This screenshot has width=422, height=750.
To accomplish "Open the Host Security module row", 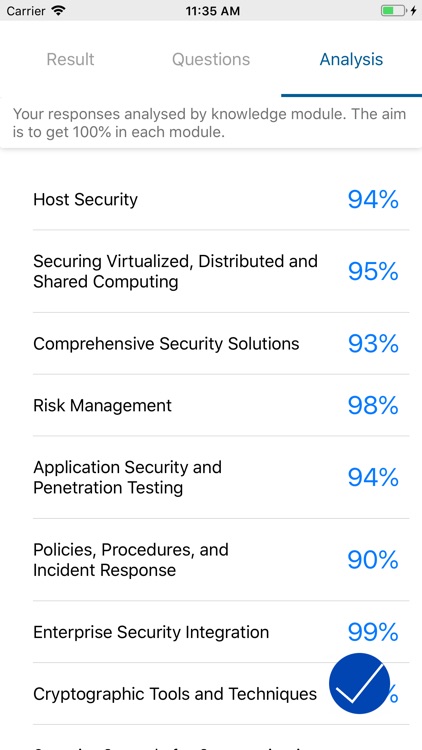I will (211, 199).
